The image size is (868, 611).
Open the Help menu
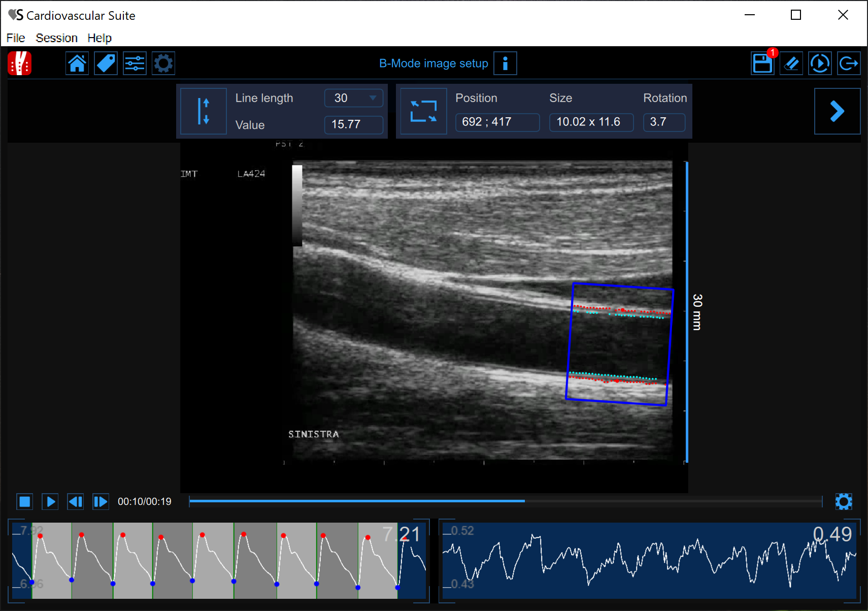click(99, 38)
